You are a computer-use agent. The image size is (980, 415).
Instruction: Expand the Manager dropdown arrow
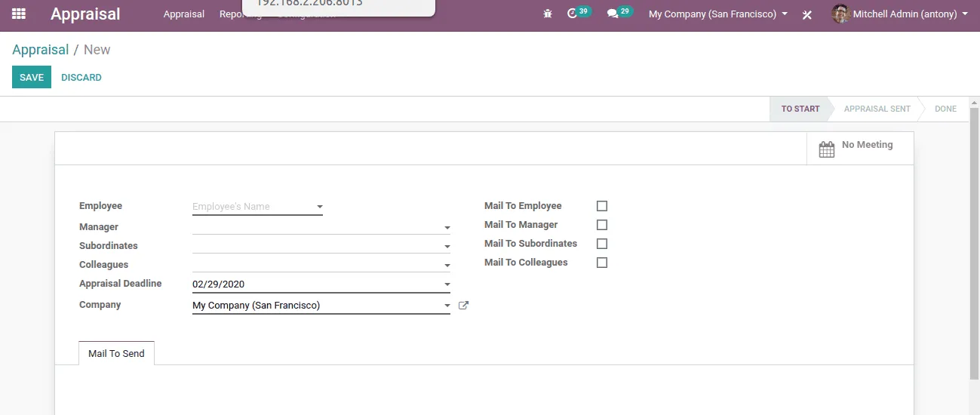(447, 228)
